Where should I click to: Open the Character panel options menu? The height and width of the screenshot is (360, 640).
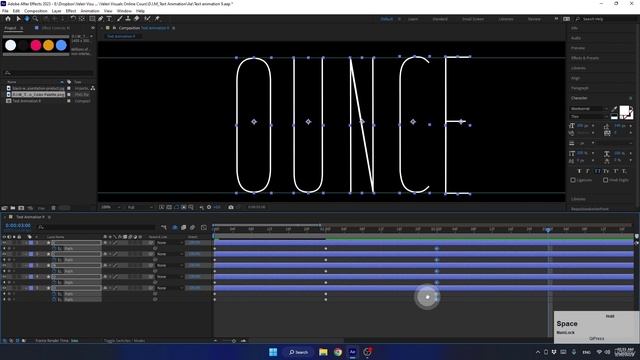point(631,98)
